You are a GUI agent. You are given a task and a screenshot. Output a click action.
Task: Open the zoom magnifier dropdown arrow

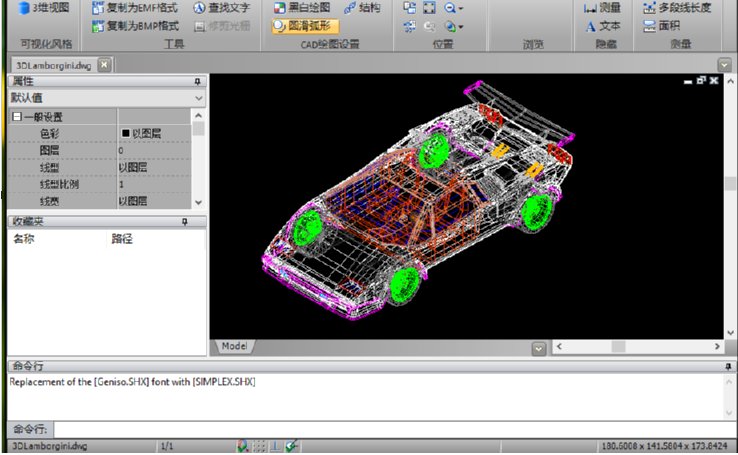(460, 8)
